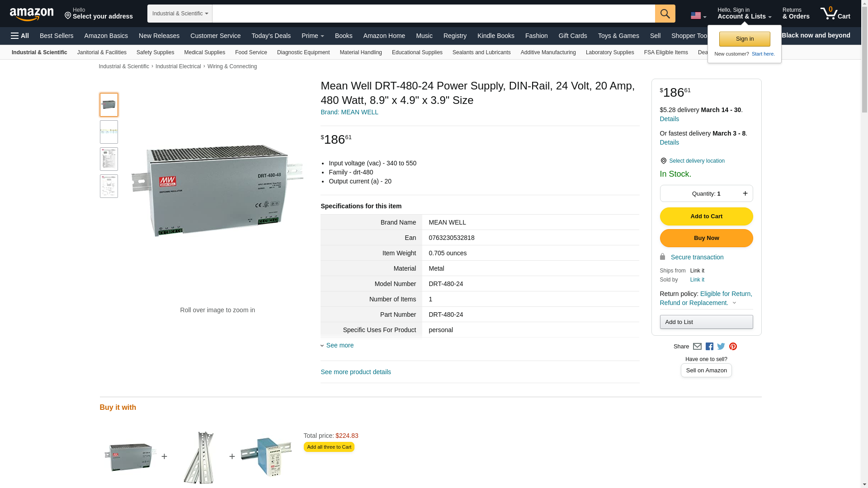The width and height of the screenshot is (868, 488).
Task: Share product on Twitter icon
Action: (x=721, y=347)
